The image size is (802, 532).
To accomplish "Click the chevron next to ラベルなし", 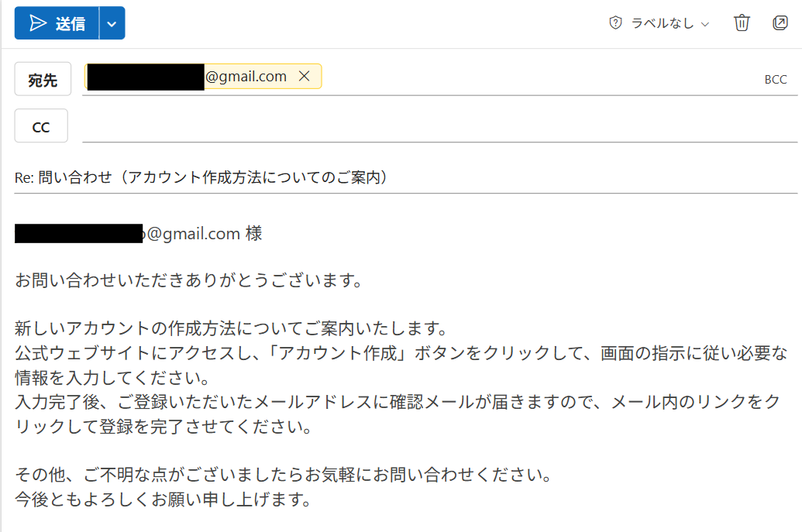I will click(x=705, y=24).
